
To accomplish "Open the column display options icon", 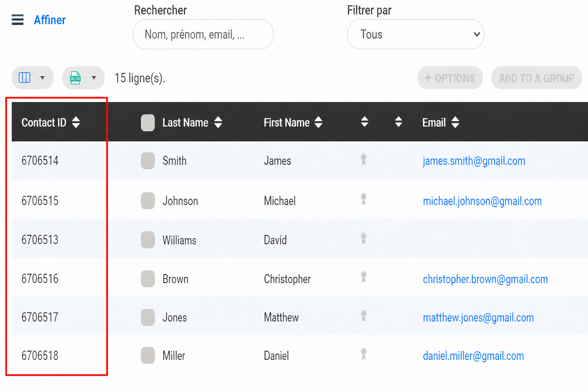I will pos(24,78).
